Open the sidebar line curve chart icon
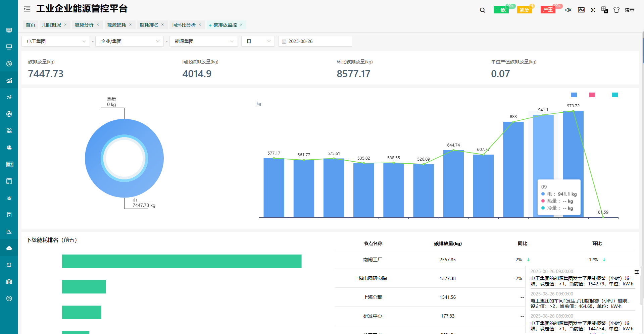This screenshot has height=334, width=644. [x=9, y=231]
